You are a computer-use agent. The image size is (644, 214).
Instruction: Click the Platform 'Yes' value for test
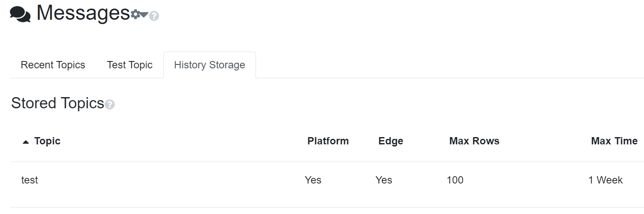point(313,180)
